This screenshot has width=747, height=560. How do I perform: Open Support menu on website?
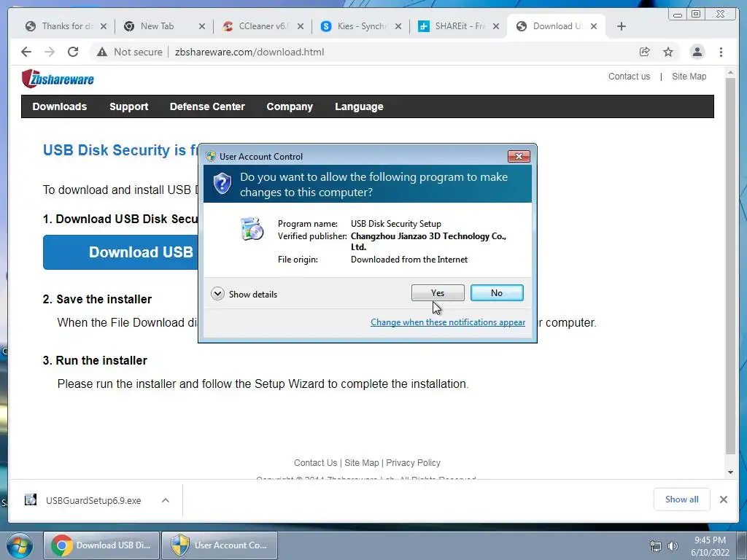tap(128, 106)
